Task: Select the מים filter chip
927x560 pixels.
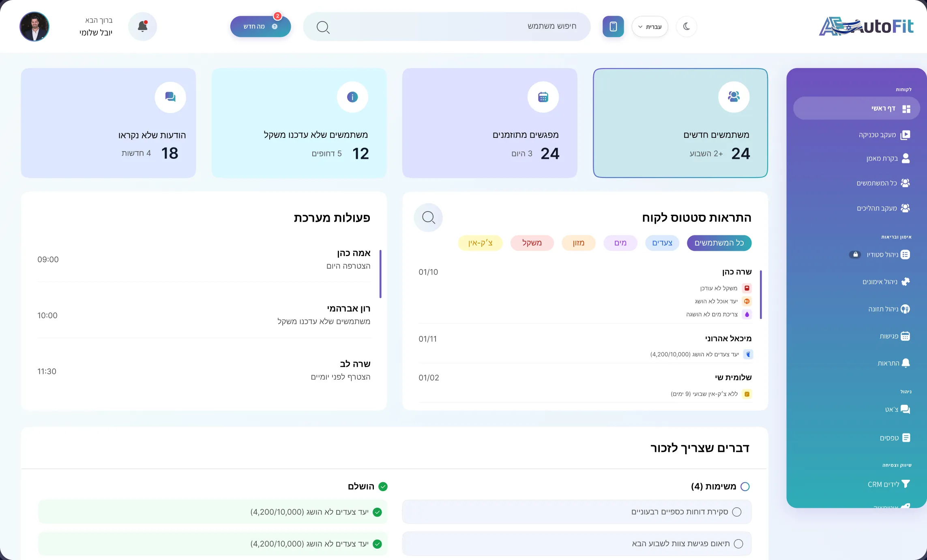Action: pos(620,243)
